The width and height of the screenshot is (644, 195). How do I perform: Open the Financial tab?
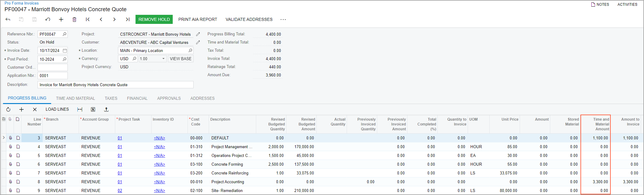(137, 98)
